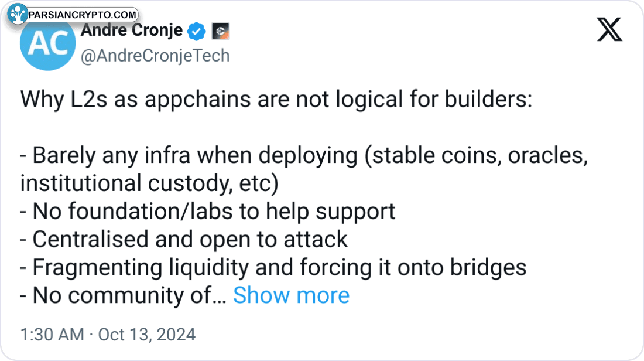644x361 pixels.
Task: Click the ParsianCrypto logo icon
Action: coord(18,14)
